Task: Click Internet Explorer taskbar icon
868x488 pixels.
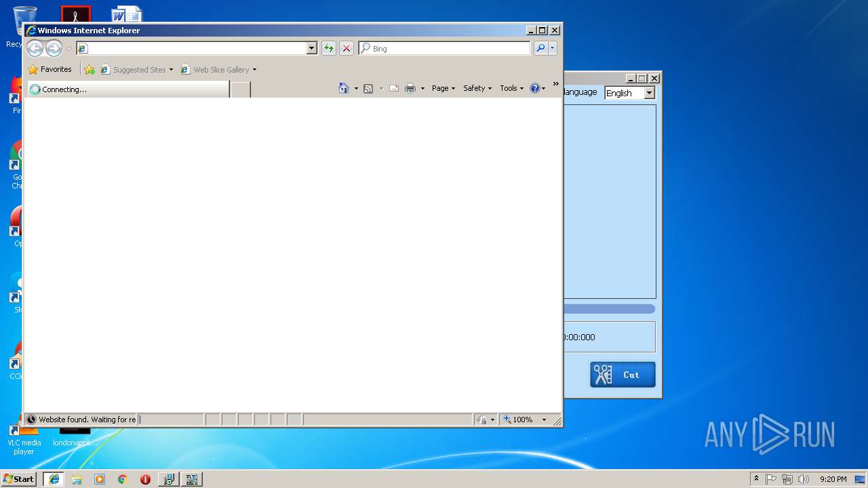Action: click(x=54, y=479)
